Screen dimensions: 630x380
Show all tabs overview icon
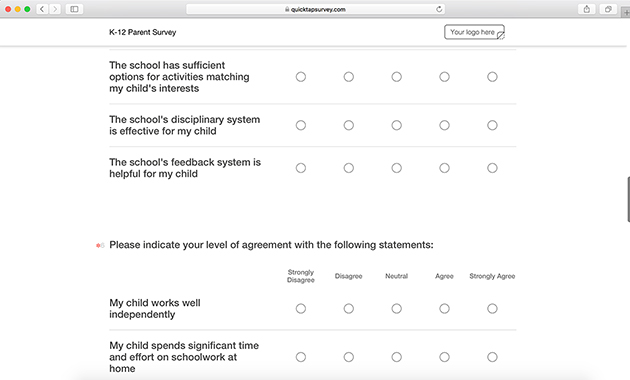pos(608,9)
